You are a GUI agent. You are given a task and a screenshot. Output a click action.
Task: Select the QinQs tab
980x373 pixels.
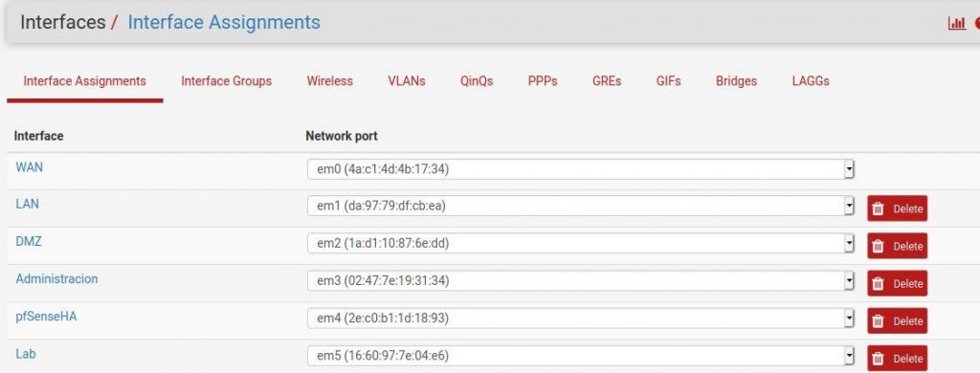(x=477, y=81)
